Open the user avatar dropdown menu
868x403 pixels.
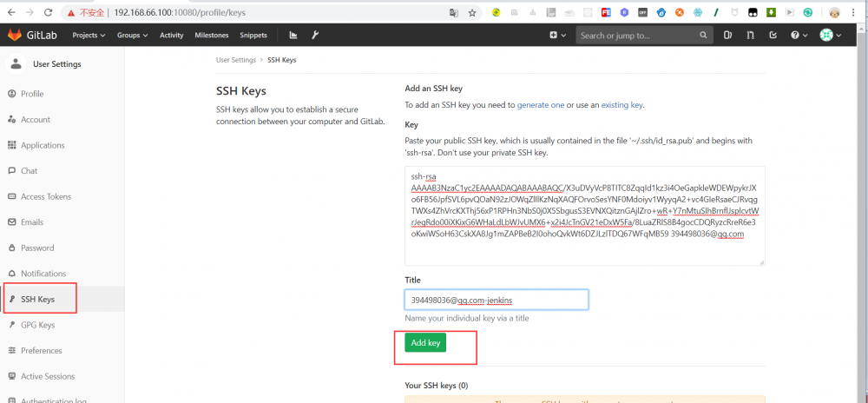[831, 35]
